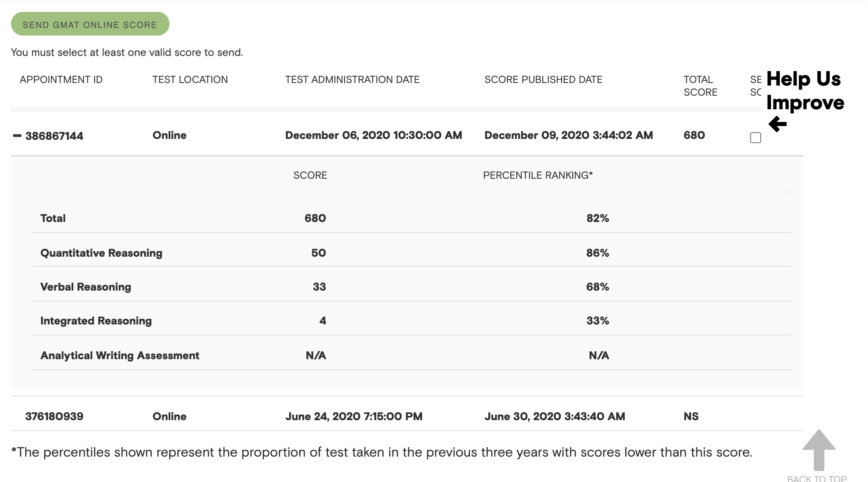This screenshot has width=868, height=482.
Task: Click the NS total score value
Action: 691,416
